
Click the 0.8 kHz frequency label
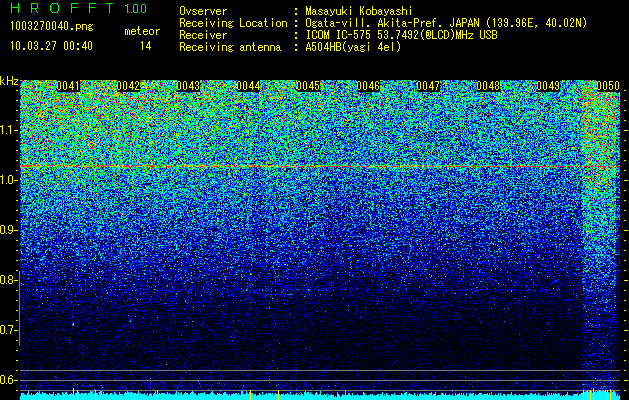(8, 280)
